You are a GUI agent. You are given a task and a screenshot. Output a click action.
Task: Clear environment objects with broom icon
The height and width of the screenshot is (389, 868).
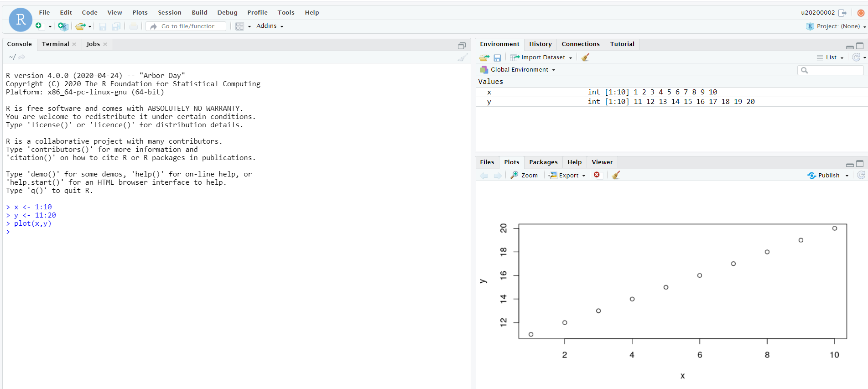coord(586,57)
